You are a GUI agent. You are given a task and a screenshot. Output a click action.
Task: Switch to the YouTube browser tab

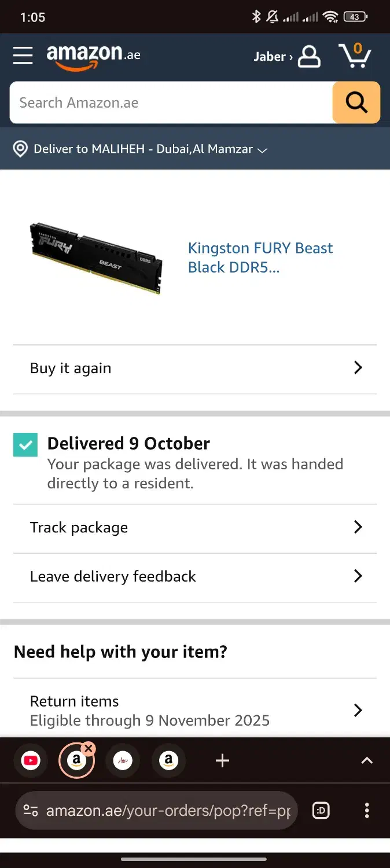coord(31,761)
